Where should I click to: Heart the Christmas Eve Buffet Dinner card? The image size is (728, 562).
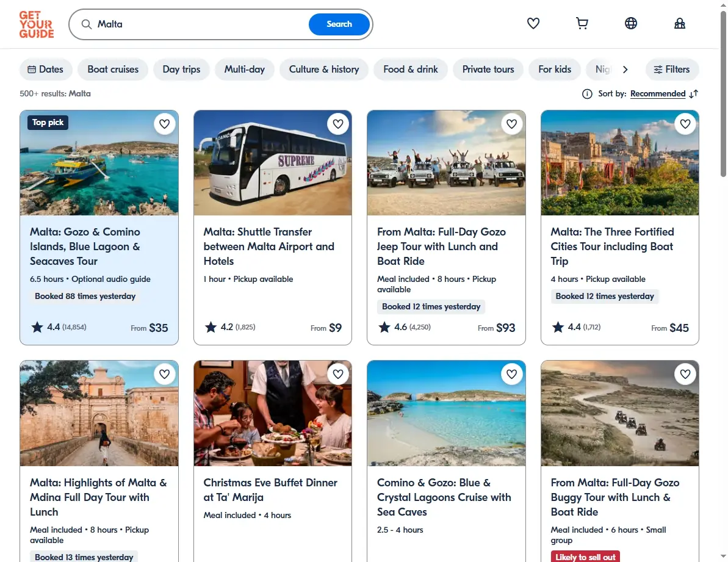[x=338, y=374]
